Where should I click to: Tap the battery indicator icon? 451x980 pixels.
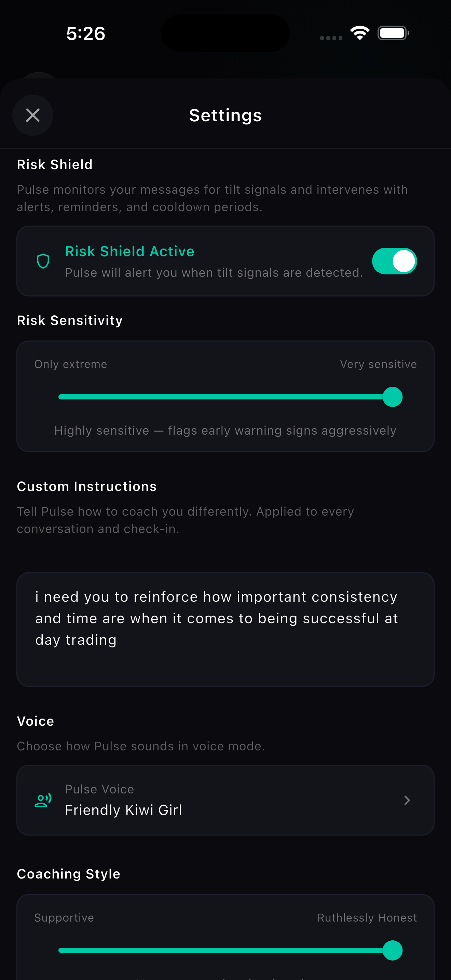[393, 33]
